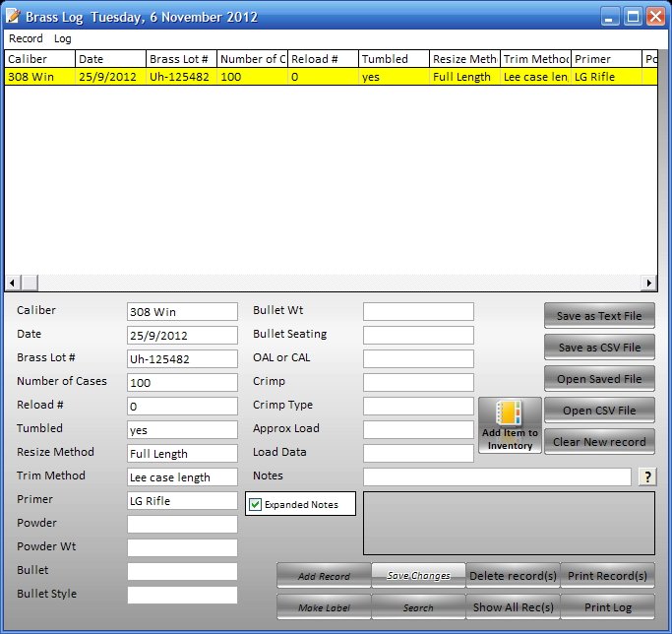
Task: Click the right arrow of the horizontal scrollbar
Action: tap(647, 284)
